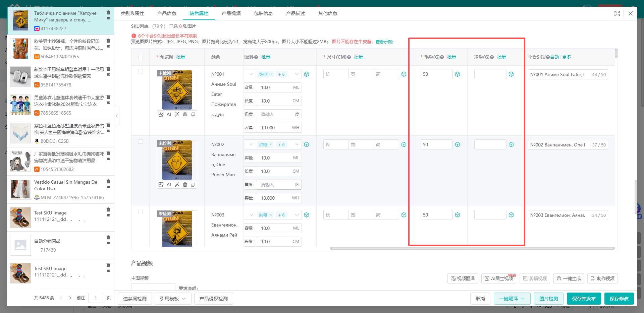Click cube icon beside №003 net weight

pyautogui.click(x=511, y=215)
